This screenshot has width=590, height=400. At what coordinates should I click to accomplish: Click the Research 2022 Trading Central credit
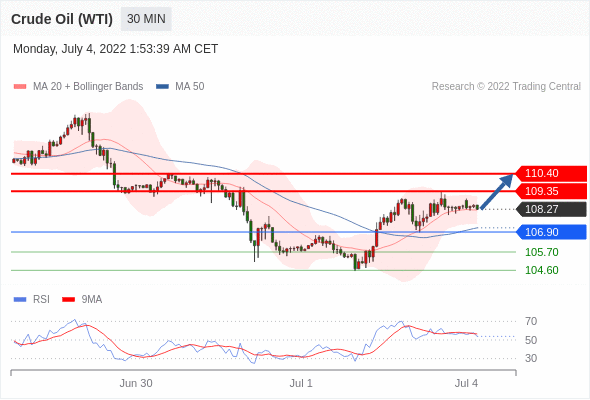click(506, 87)
